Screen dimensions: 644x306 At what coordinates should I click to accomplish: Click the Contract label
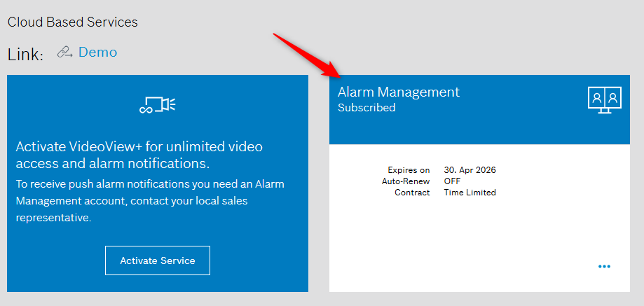412,192
